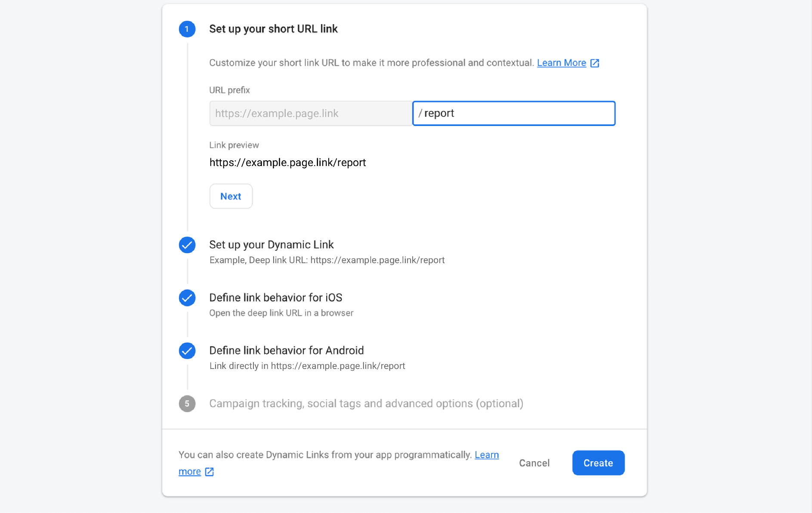812x513 pixels.
Task: Click the Dynamic Link step checkmark icon
Action: coord(187,245)
